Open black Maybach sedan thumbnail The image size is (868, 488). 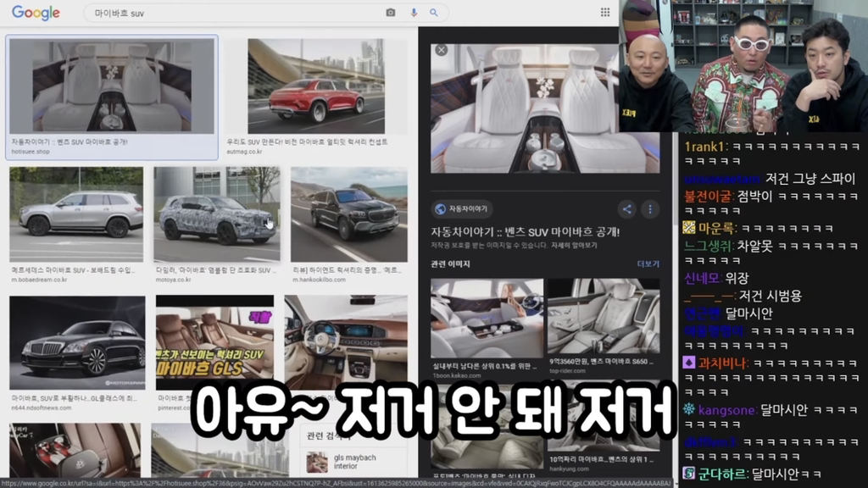pyautogui.click(x=77, y=342)
